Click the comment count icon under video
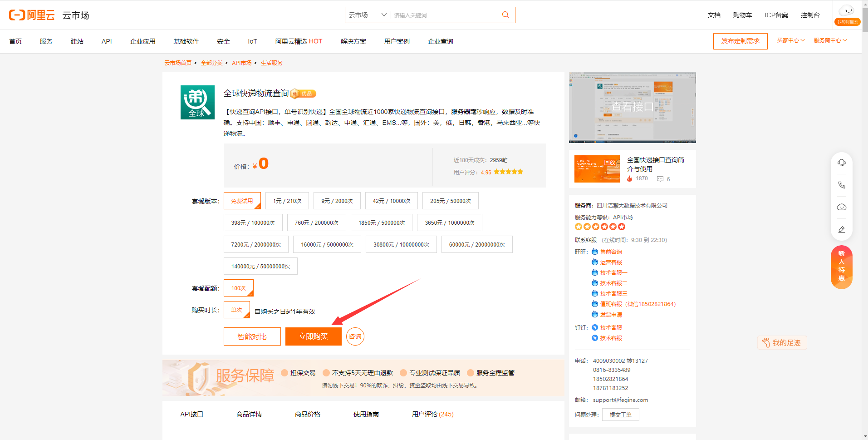 pos(660,179)
